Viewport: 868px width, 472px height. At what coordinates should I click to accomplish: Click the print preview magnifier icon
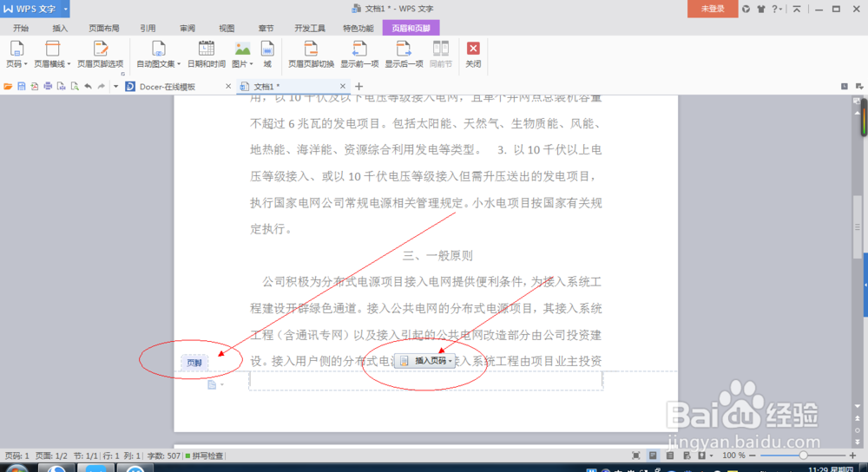[x=74, y=86]
